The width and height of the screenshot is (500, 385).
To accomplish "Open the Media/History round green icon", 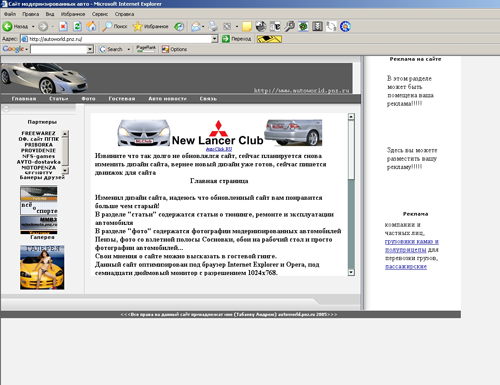I will click(179, 26).
